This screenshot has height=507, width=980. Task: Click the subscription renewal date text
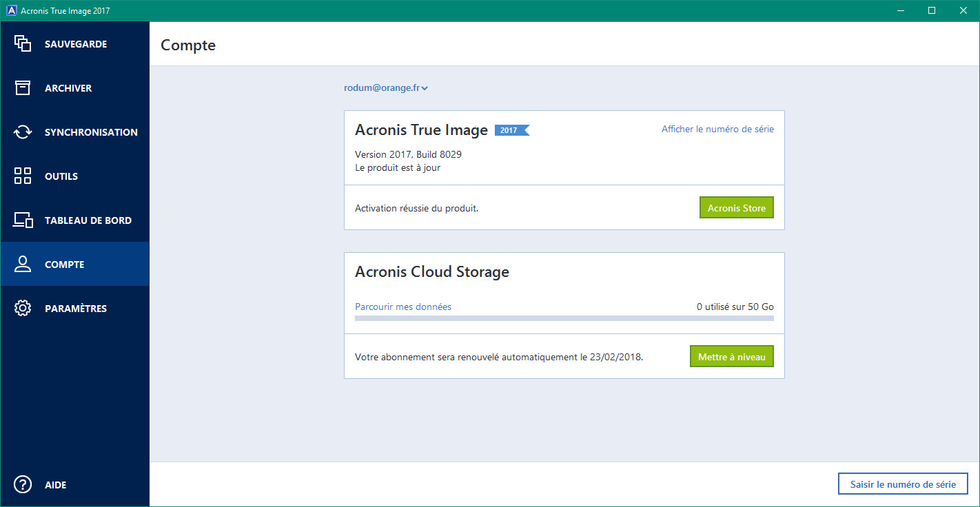[499, 358]
